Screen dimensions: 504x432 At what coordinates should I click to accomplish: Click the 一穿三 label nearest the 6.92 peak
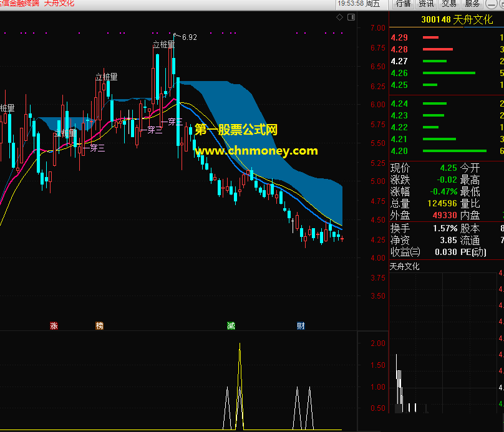[172, 122]
